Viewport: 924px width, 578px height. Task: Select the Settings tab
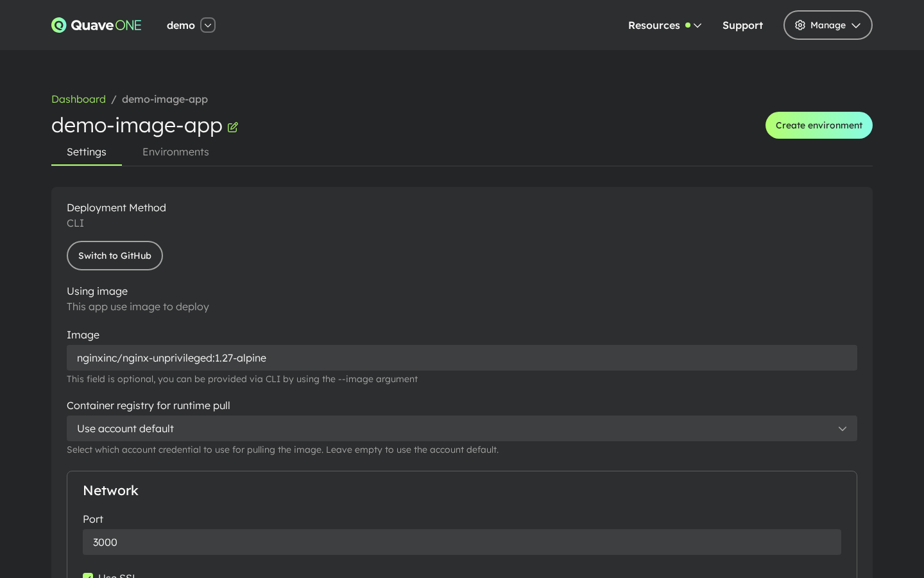[x=87, y=152]
